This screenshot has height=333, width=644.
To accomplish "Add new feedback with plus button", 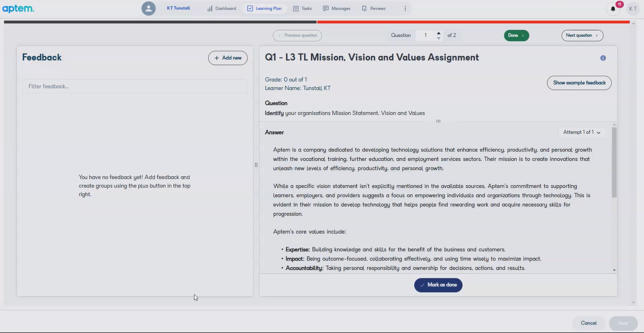I will point(228,58).
